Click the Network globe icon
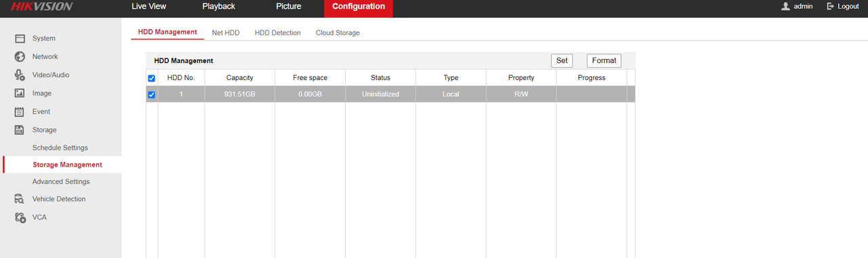Viewport: 868px width, 258px height. click(20, 57)
